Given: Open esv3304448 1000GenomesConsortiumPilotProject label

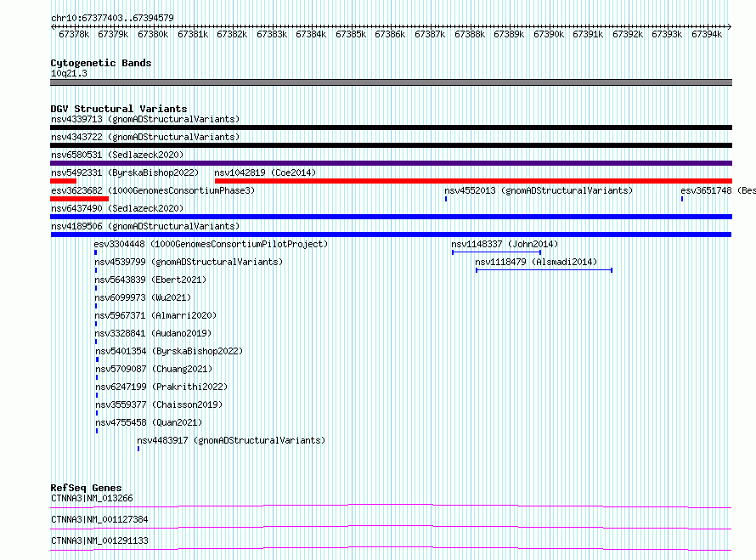Looking at the screenshot, I should [x=211, y=244].
